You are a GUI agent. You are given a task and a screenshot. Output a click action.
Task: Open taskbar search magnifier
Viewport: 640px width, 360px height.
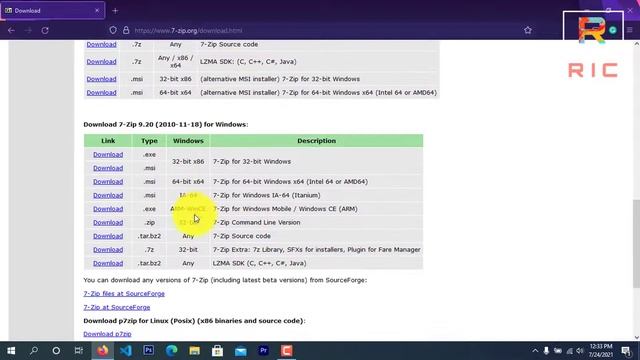click(x=34, y=351)
